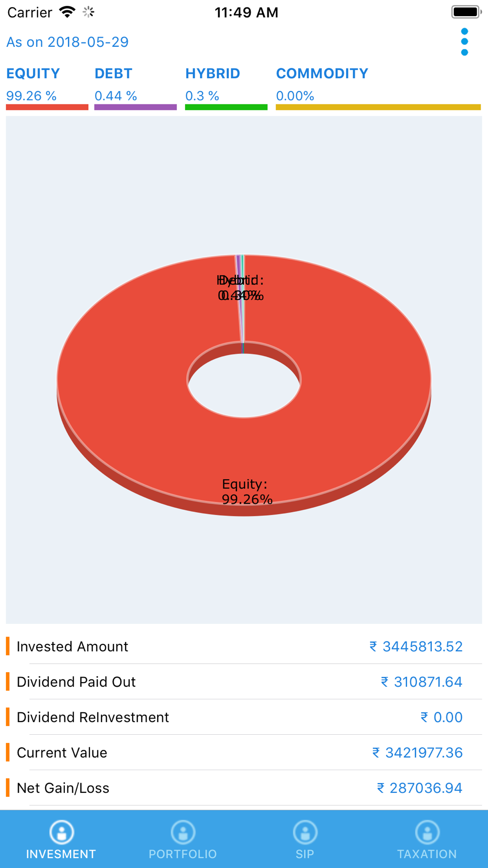Open the three-dot more options menu
The width and height of the screenshot is (488, 868).
[x=464, y=42]
